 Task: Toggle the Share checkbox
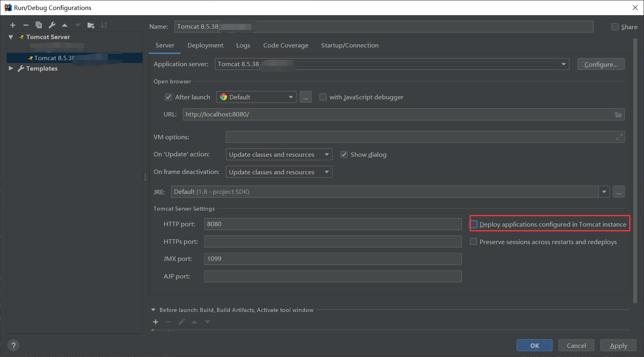615,27
